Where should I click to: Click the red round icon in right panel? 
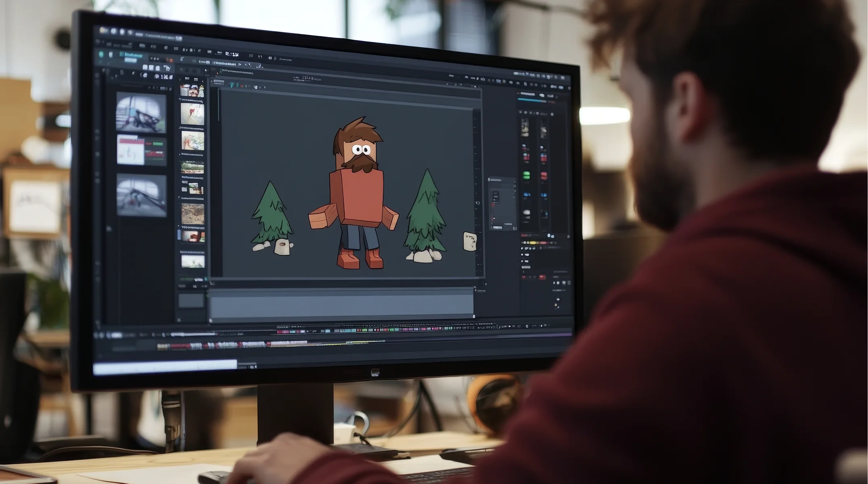click(x=543, y=176)
